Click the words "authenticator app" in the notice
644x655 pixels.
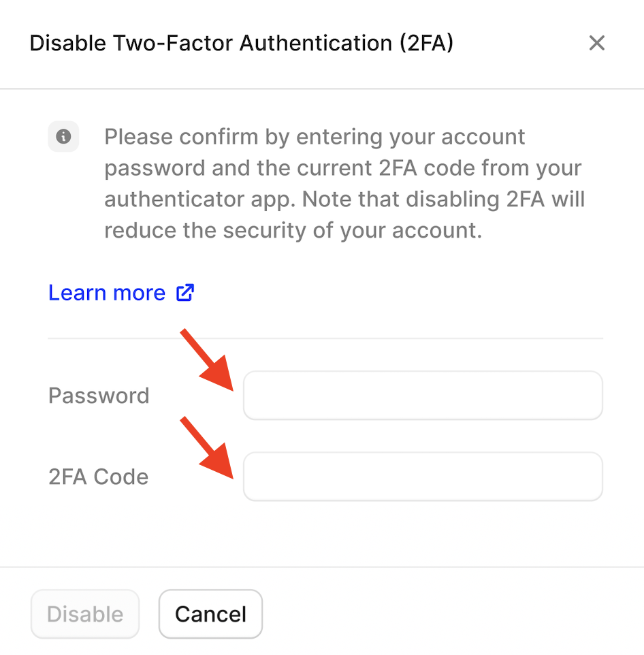pyautogui.click(x=200, y=199)
